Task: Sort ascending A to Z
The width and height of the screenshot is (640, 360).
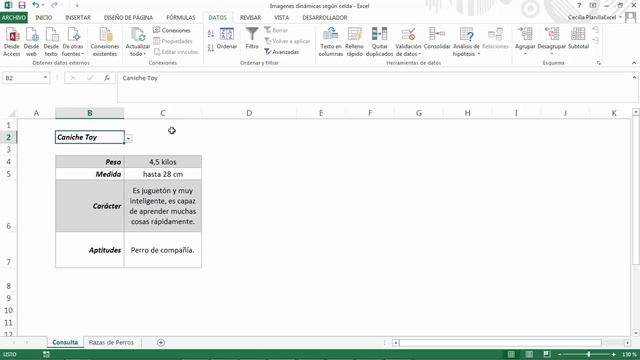Action: pos(211,34)
